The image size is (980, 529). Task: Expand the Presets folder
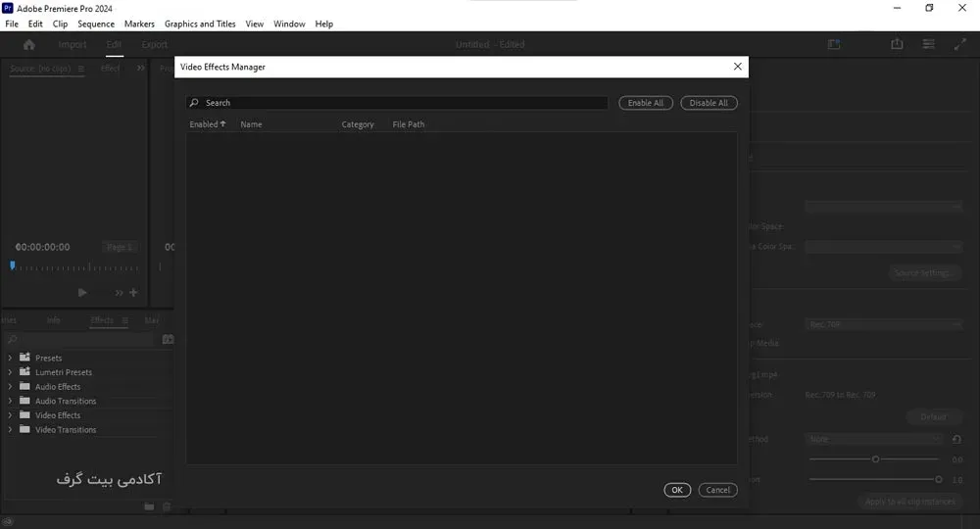(10, 358)
